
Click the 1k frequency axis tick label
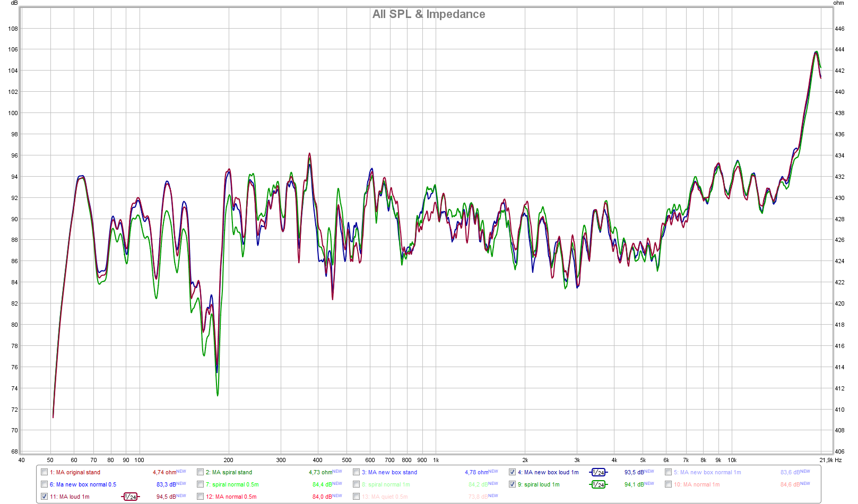[x=436, y=460]
